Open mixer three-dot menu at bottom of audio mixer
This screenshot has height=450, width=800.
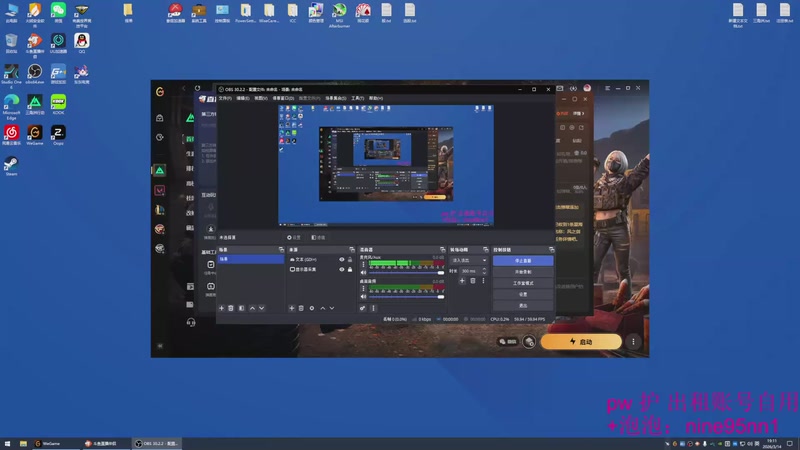373,308
